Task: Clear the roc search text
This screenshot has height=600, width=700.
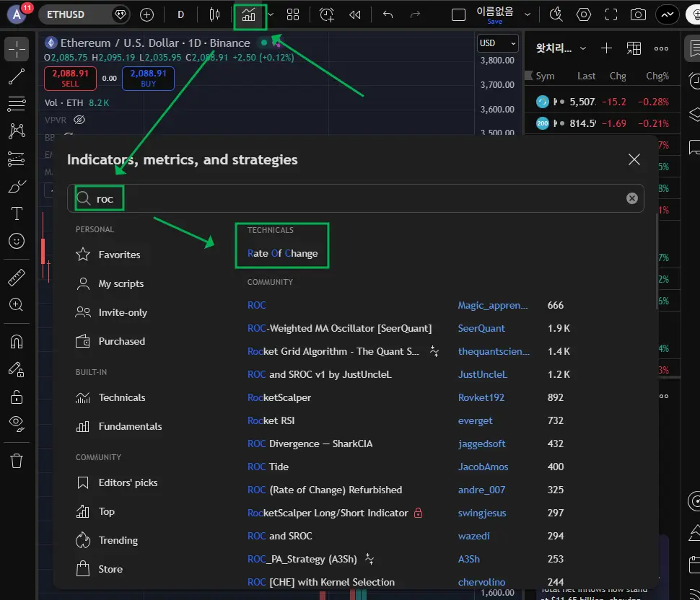Action: 631,198
